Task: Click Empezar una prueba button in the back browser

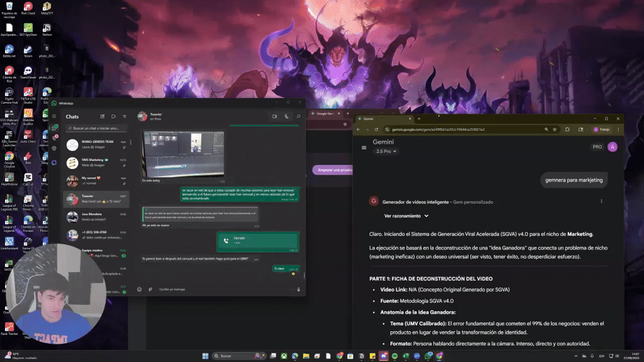Action: [x=332, y=170]
